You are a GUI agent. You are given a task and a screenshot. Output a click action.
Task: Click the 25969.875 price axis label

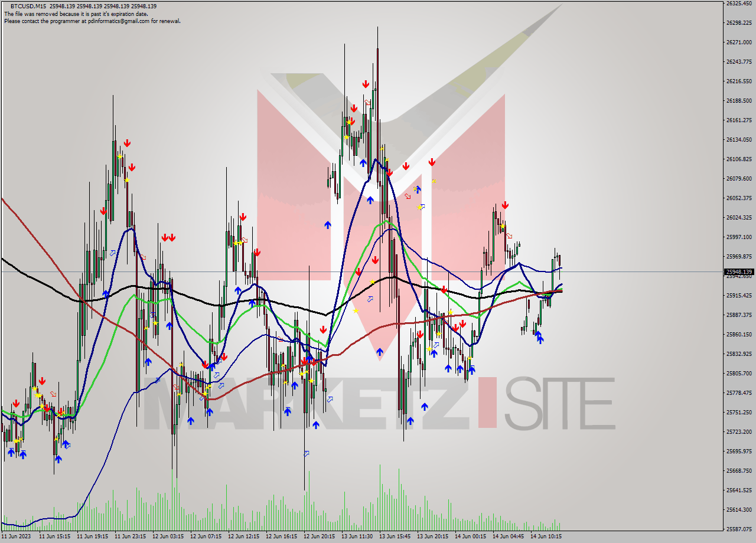tap(739, 257)
